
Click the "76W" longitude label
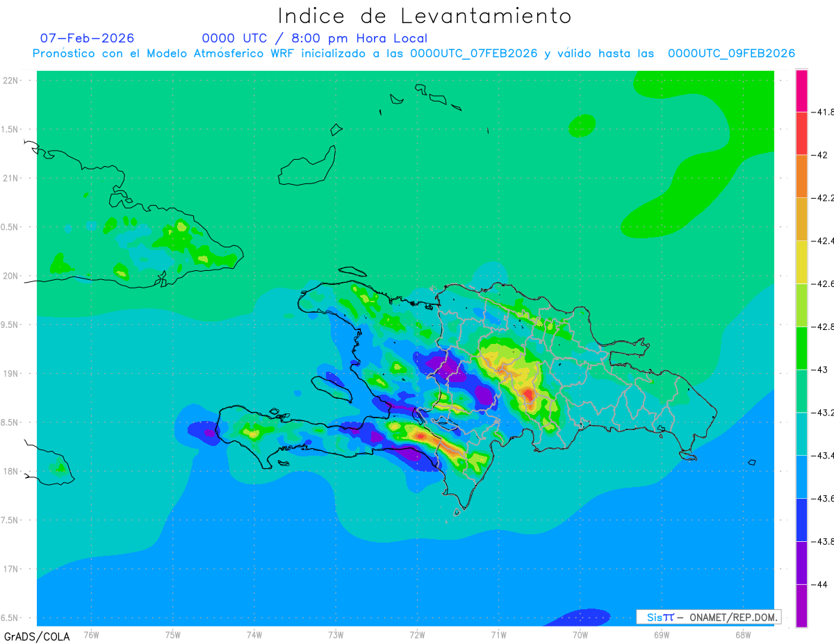[91, 635]
